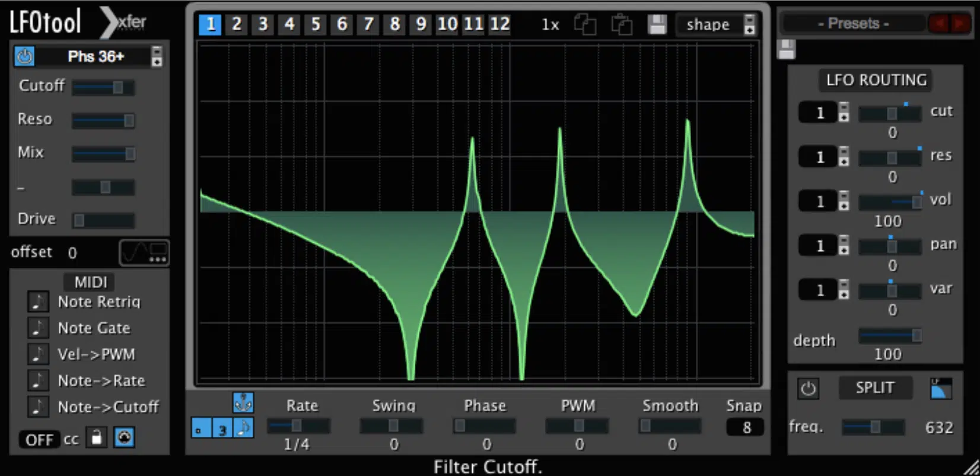The image size is (980, 476).
Task: Click the blue split band icon
Action: click(941, 389)
